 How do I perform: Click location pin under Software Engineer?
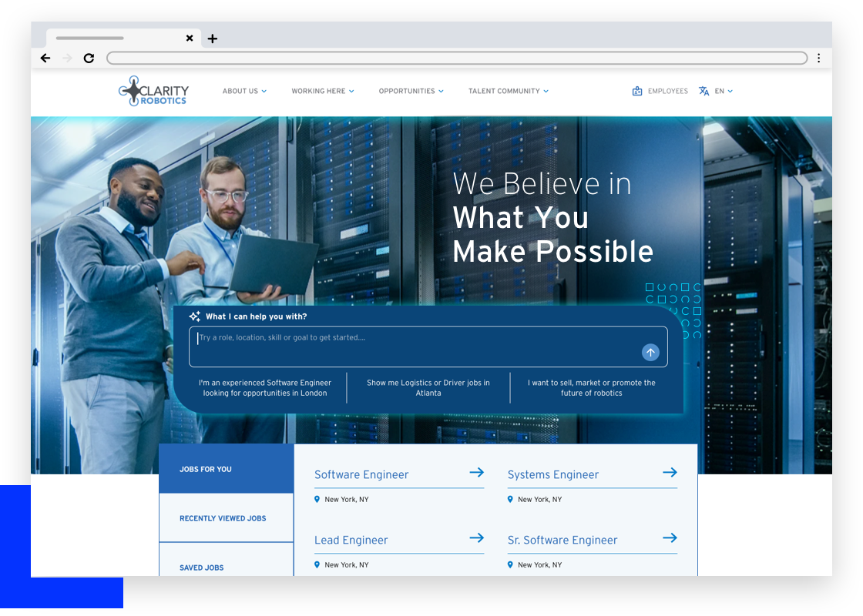point(317,500)
